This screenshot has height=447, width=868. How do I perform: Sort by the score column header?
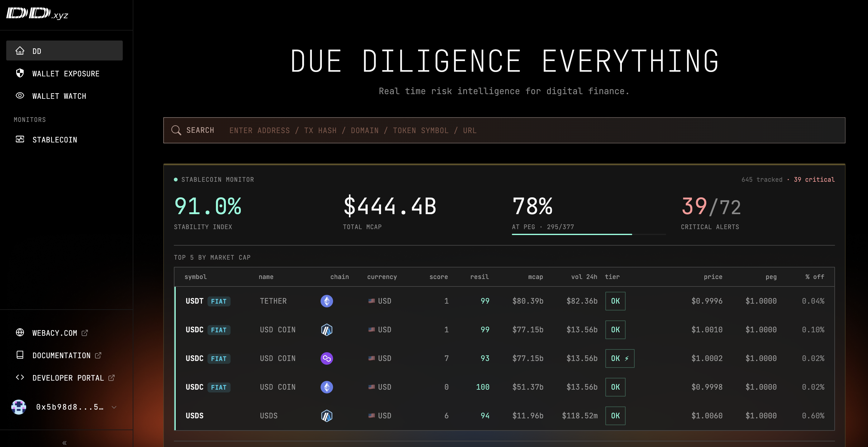pos(438,277)
